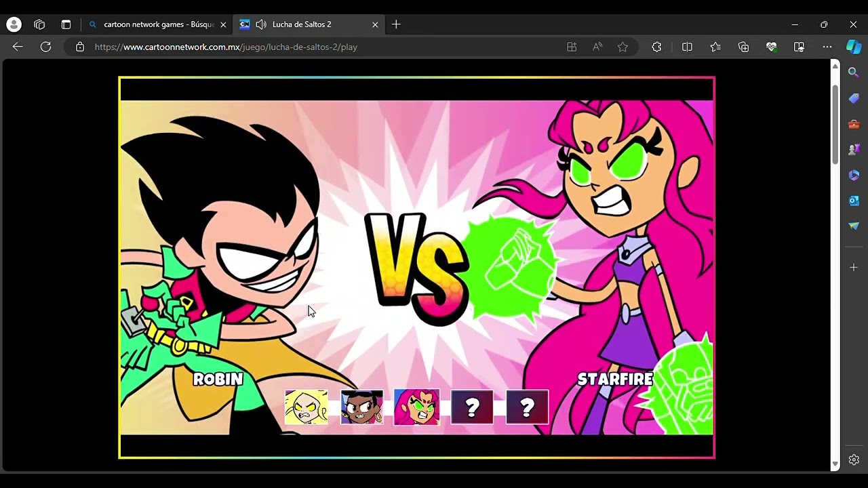Open the Extensions puzzle icon
The image size is (868, 488).
(656, 47)
